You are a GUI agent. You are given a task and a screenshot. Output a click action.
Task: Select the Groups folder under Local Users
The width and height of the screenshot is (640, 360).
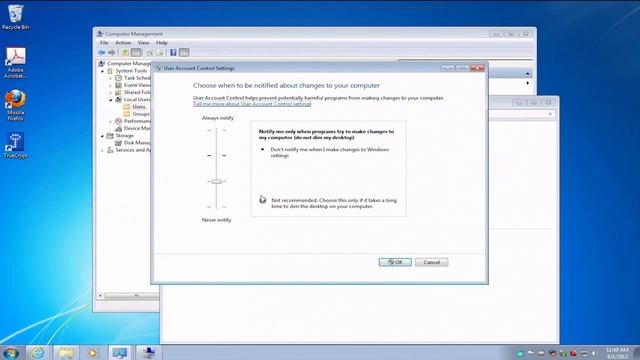(x=137, y=114)
